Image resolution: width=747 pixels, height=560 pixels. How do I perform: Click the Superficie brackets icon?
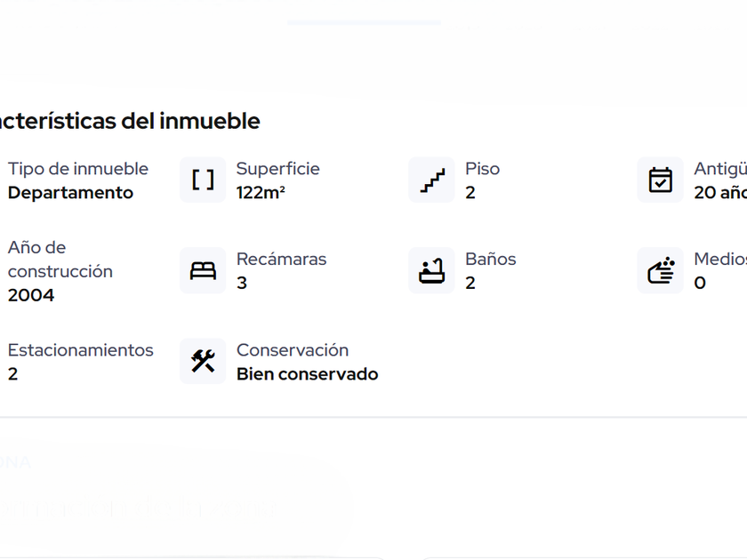coord(203,180)
